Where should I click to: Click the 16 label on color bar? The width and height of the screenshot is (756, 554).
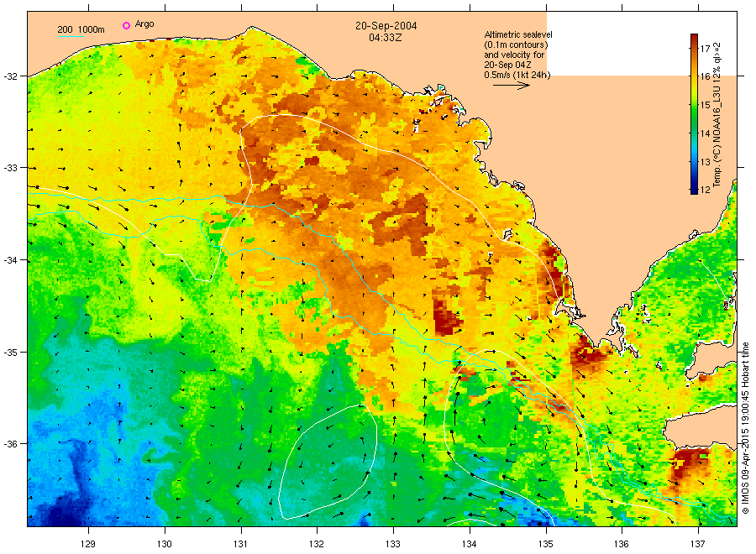click(x=705, y=76)
